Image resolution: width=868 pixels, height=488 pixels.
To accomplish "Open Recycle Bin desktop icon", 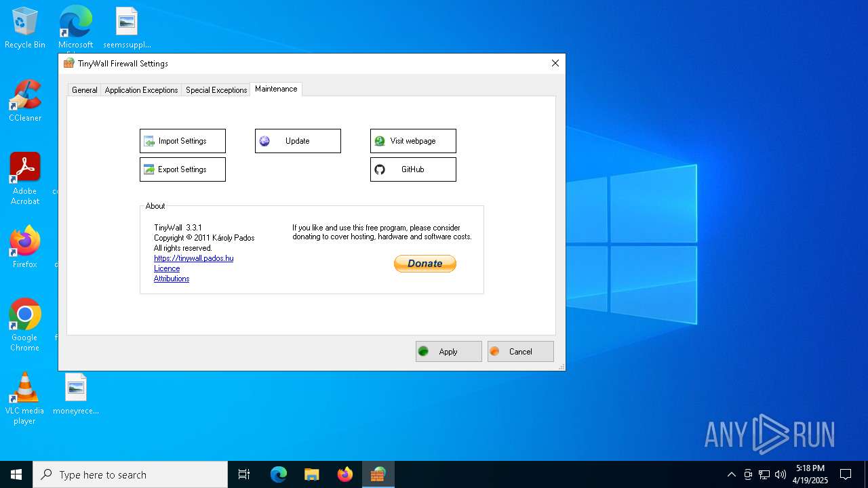I will tap(25, 28).
